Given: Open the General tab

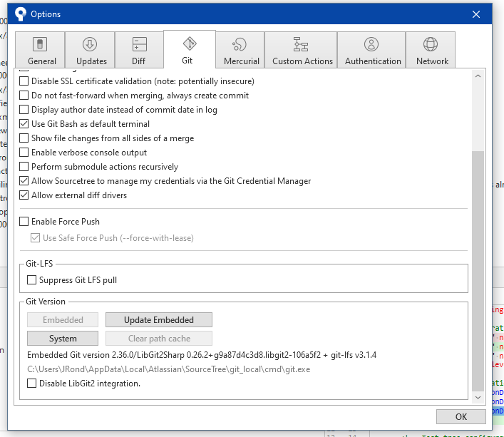Looking at the screenshot, I should [40, 50].
